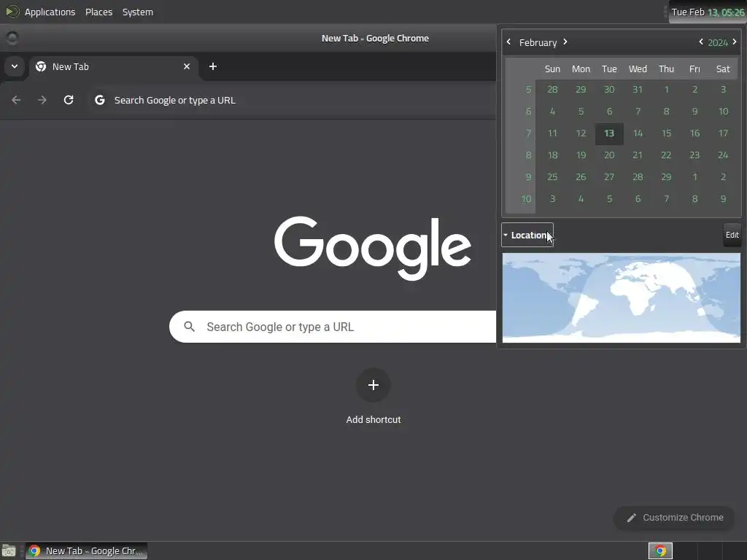Open Customize Chrome panel
The width and height of the screenshot is (747, 560).
pyautogui.click(x=675, y=518)
